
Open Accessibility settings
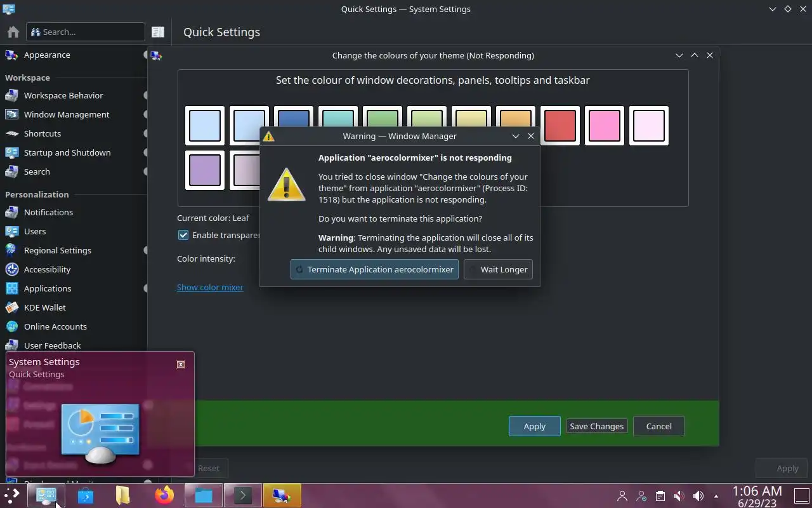point(47,269)
